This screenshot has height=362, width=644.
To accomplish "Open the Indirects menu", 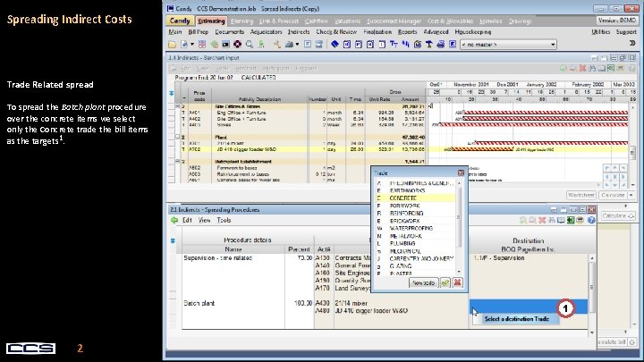I will pos(299,32).
